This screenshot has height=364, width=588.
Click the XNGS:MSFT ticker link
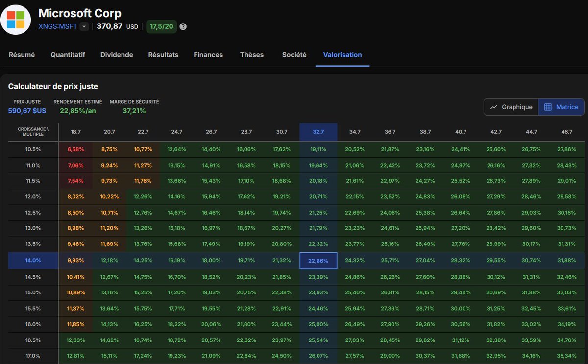tap(58, 26)
